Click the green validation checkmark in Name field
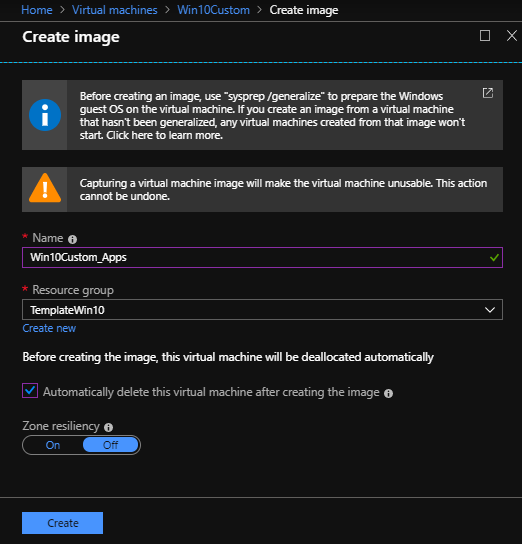522x544 pixels. (494, 257)
